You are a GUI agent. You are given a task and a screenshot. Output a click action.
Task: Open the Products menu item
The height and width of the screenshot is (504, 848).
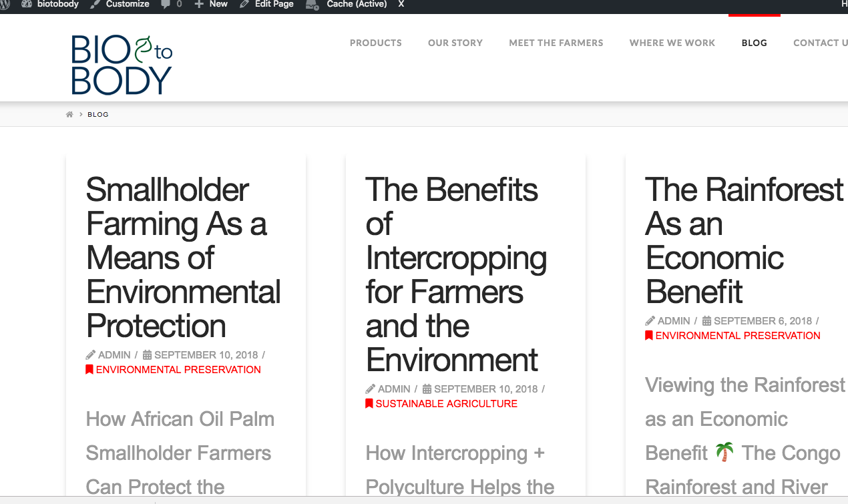click(x=376, y=43)
